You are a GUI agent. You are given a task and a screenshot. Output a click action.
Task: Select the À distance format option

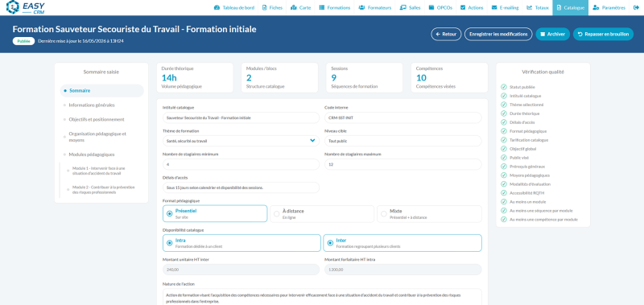(x=322, y=213)
